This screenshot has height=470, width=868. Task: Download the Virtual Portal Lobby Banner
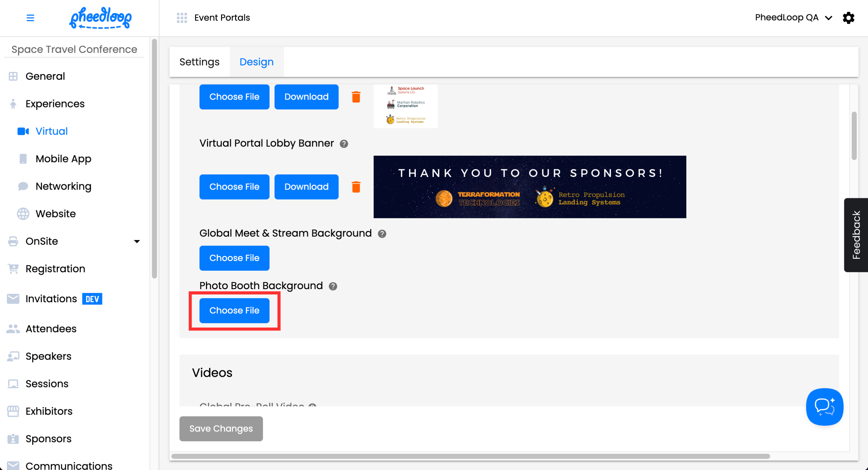306,187
